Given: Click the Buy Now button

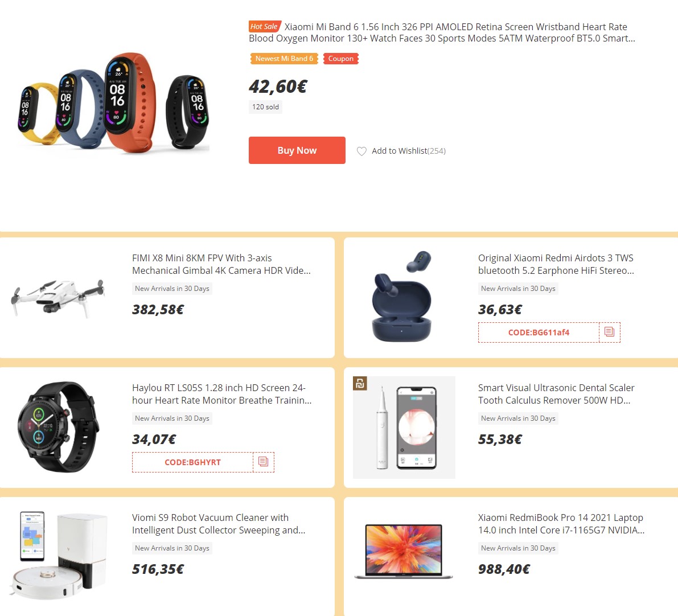Looking at the screenshot, I should click(297, 150).
